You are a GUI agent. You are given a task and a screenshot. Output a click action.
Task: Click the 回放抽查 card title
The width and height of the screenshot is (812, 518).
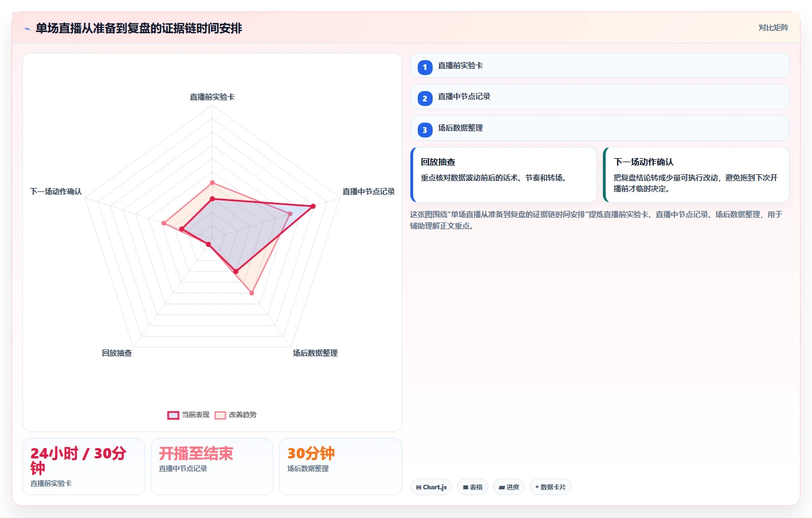438,162
